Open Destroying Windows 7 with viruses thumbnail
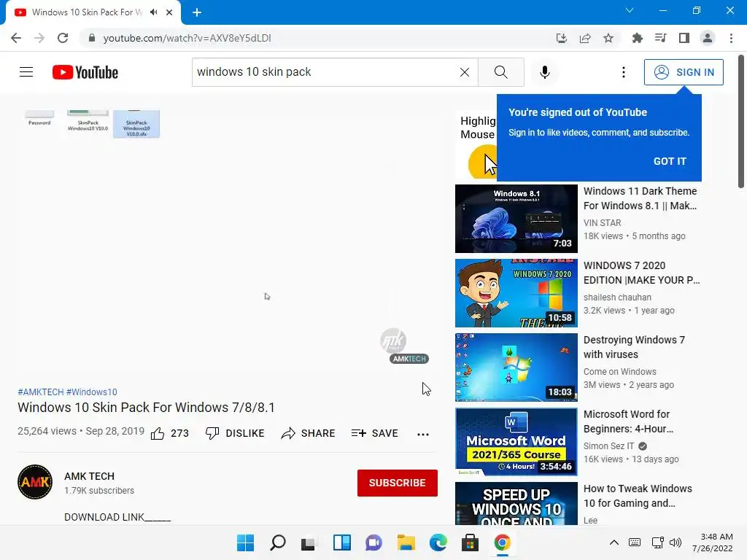The height and width of the screenshot is (560, 747). (516, 367)
